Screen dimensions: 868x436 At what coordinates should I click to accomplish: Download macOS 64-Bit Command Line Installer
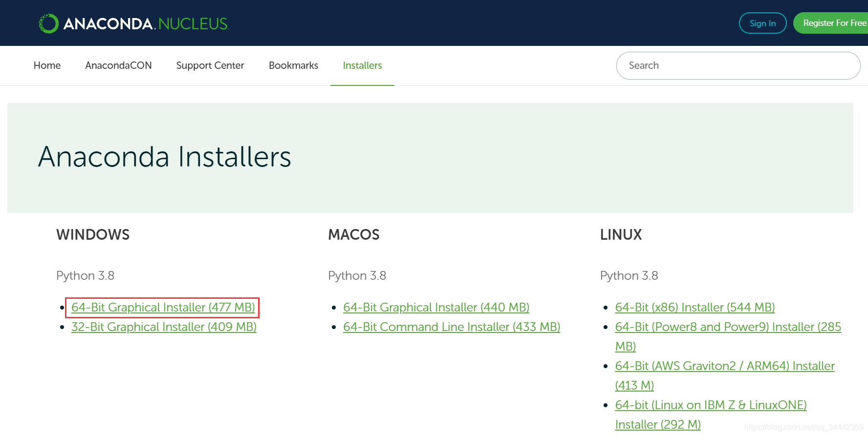[x=452, y=327]
